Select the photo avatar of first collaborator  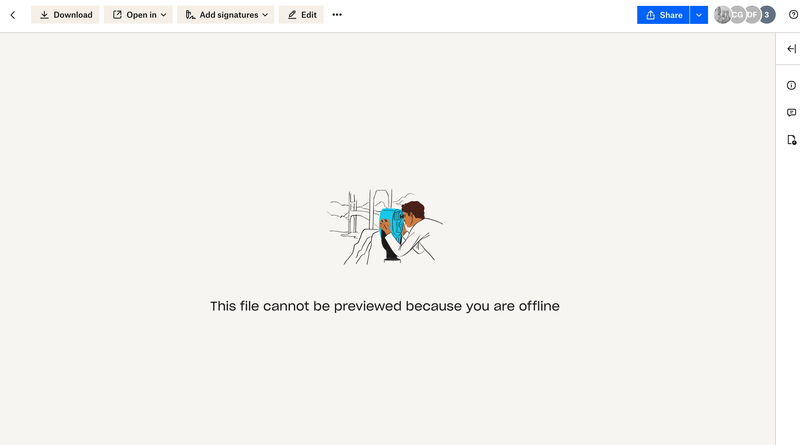coord(722,15)
